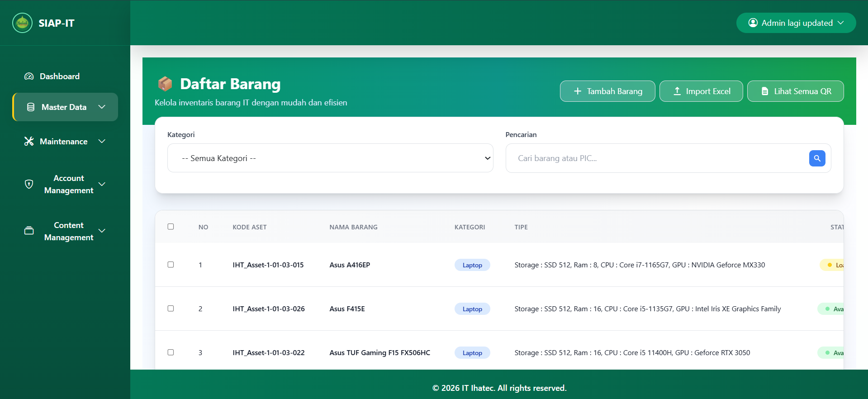Viewport: 868px width, 399px height.
Task: Click the spec text with NVIDIA Geforce MX330
Action: point(640,265)
